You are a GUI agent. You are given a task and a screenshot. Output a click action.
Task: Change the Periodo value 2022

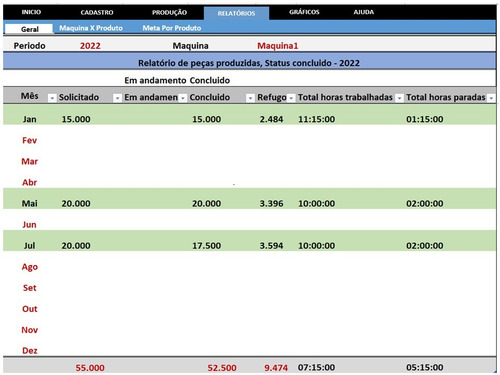[90, 46]
